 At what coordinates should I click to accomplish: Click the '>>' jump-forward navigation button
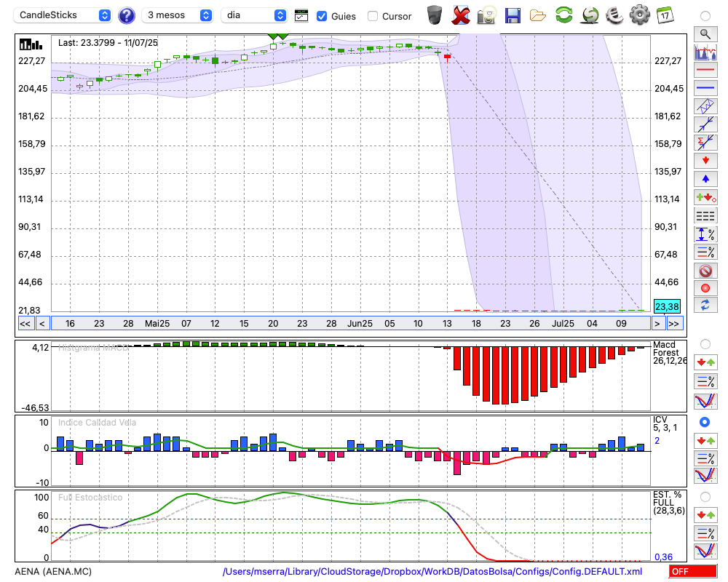coord(673,324)
